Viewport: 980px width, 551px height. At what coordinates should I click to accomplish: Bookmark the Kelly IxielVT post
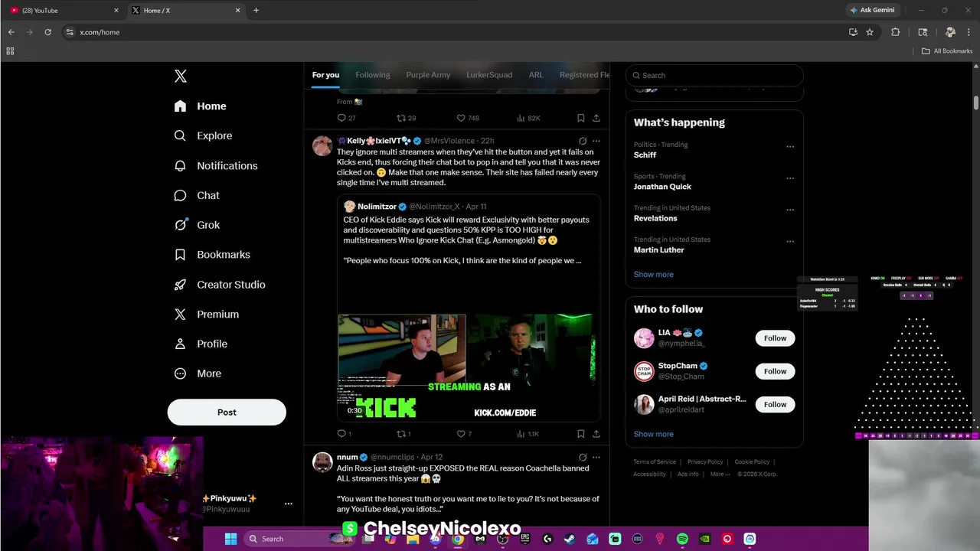pyautogui.click(x=580, y=434)
